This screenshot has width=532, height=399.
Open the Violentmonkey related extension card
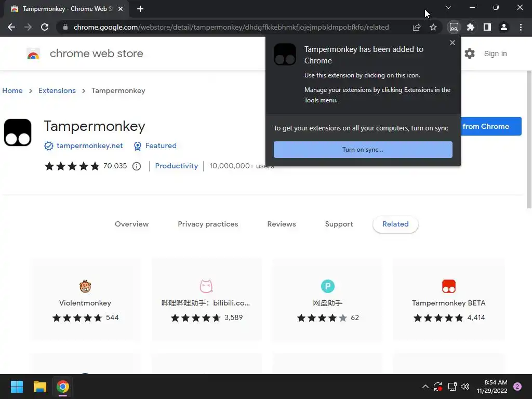[85, 299]
